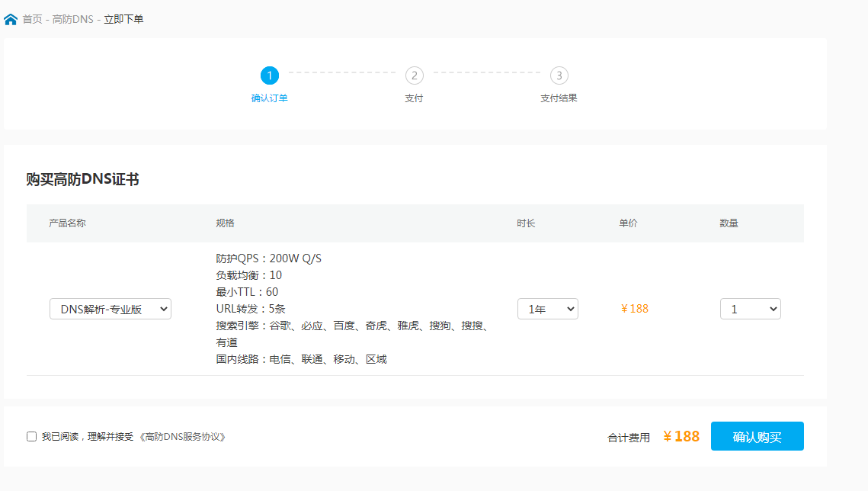Click step 1 circle icon for 确认订单
Viewport: 868px width, 491px height.
271,76
